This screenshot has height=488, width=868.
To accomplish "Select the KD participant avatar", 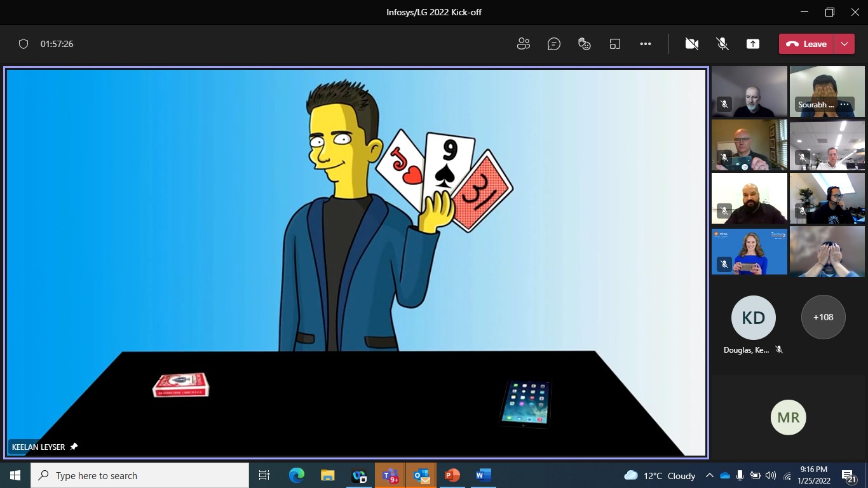I will tap(754, 317).
